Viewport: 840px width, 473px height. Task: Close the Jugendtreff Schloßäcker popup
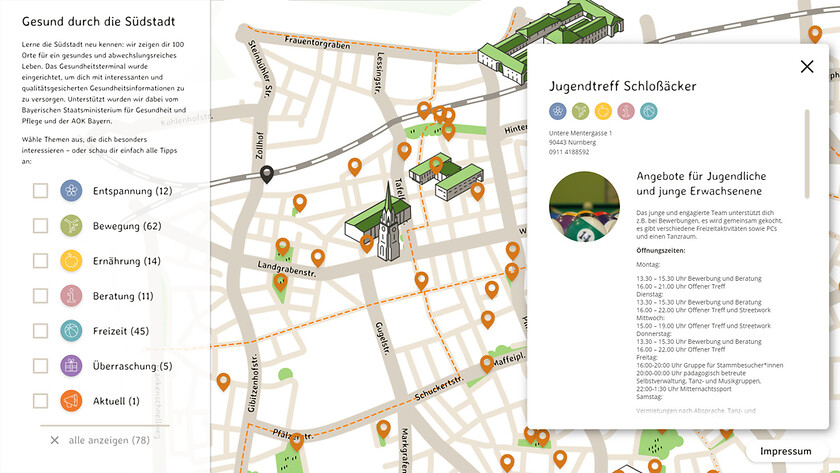[807, 67]
